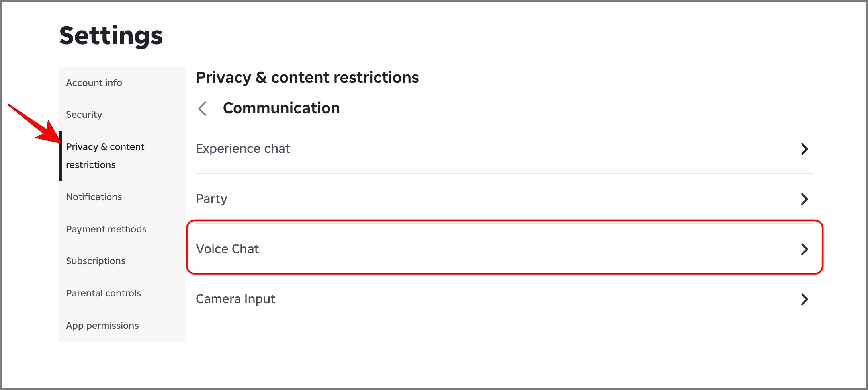The image size is (868, 390).
Task: Open Subscriptions settings
Action: tap(96, 261)
